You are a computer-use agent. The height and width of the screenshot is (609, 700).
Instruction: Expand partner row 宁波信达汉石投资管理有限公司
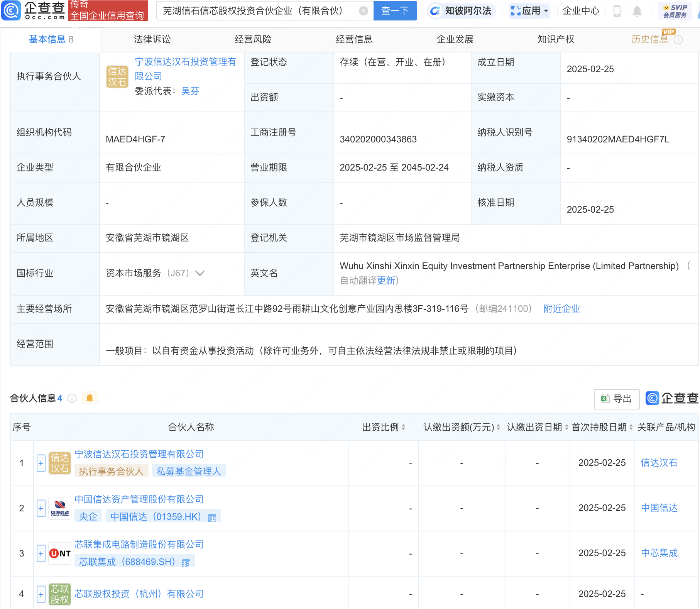coord(41,463)
